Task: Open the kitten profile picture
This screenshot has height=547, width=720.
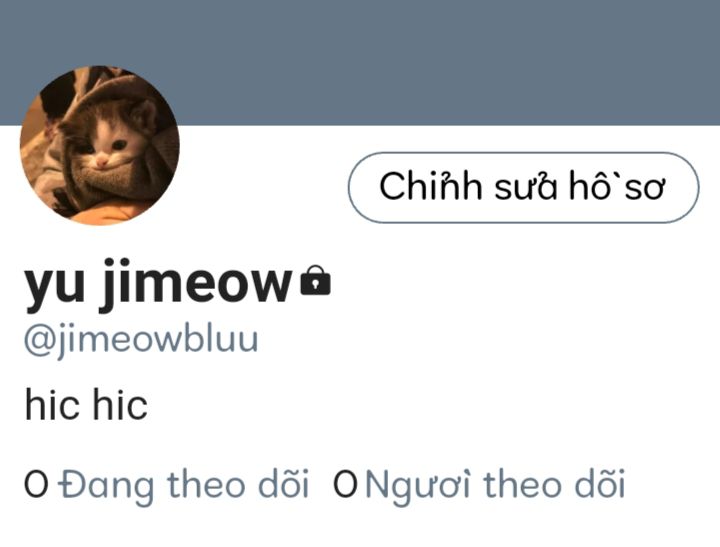Action: 100,145
